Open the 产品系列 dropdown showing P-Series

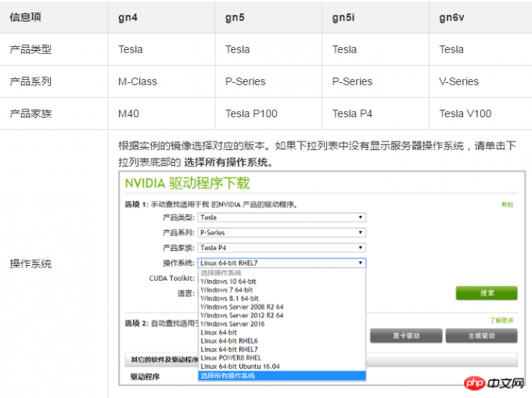pyautogui.click(x=282, y=232)
